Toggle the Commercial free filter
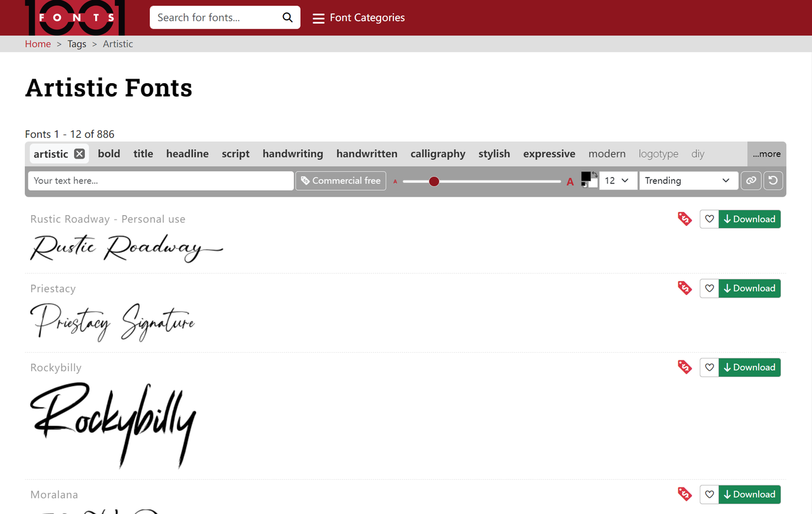Image resolution: width=812 pixels, height=514 pixels. pos(341,181)
